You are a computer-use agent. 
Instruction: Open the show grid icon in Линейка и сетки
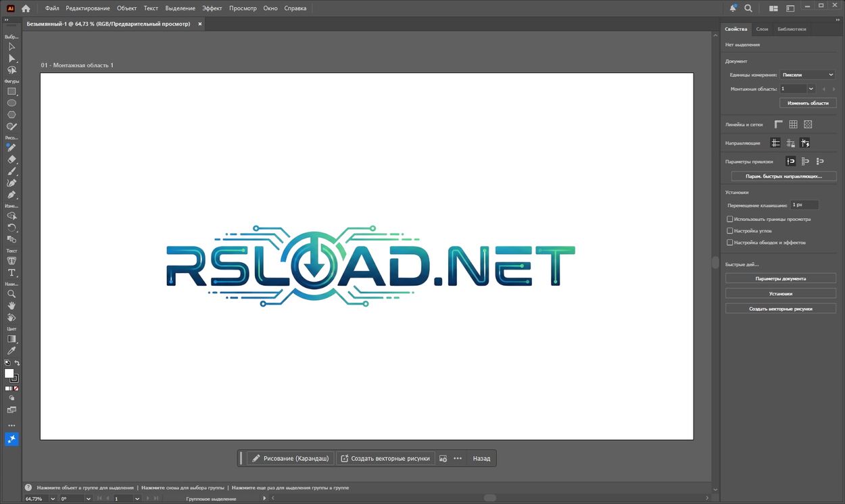pyautogui.click(x=793, y=124)
